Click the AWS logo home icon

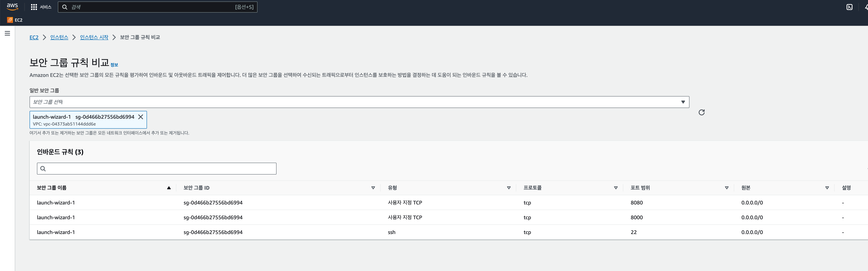click(12, 7)
